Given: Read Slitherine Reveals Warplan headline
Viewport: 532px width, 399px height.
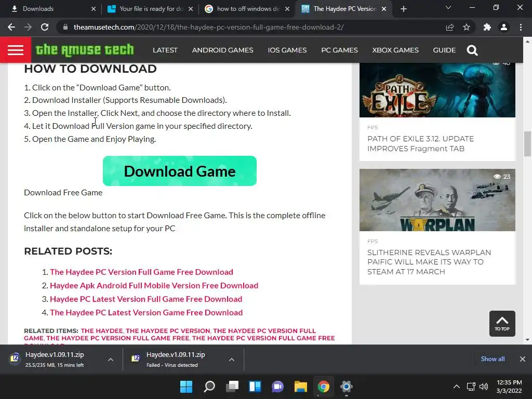Looking at the screenshot, I should [429, 262].
